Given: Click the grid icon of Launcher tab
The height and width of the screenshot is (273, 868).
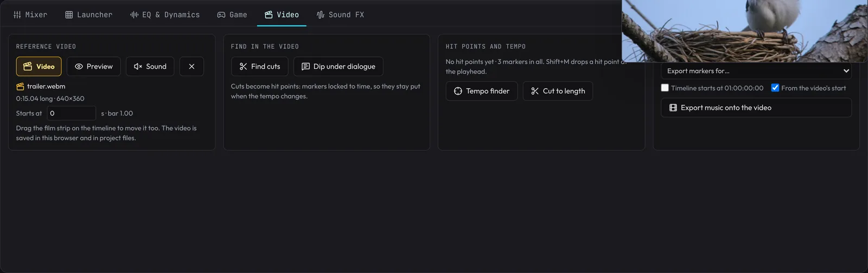Looking at the screenshot, I should 69,15.
